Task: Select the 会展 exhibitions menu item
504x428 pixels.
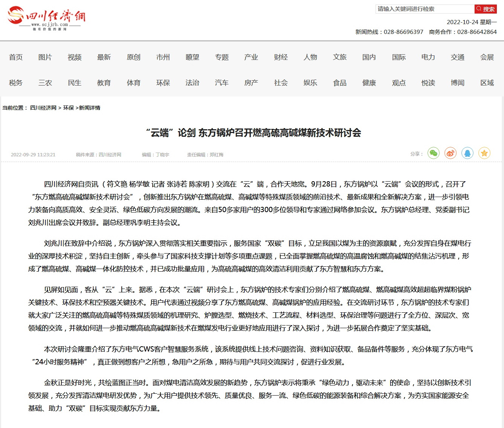Action: coord(487,57)
